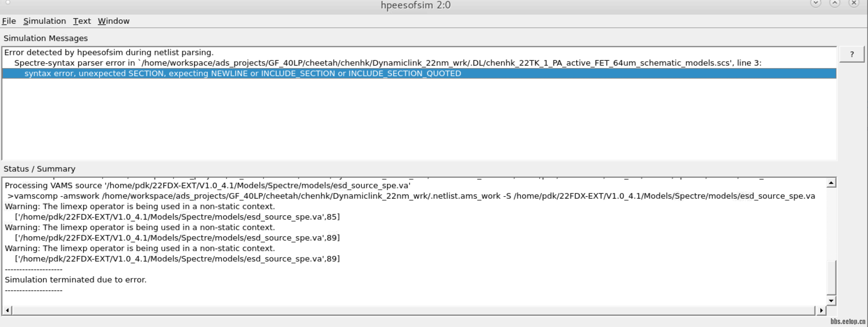Screen dimensions: 868x327
Task: Maximize the hpeesofsim window
Action: click(x=834, y=3)
